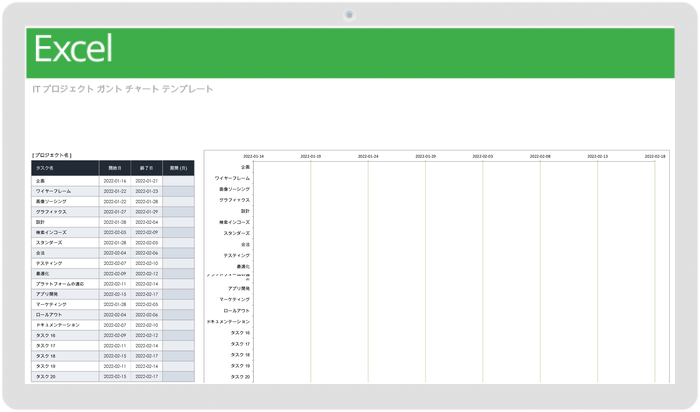Viewport: 700px width, 412px height.
Task: Click マーケティング label on the Gantt chart axis
Action: (x=234, y=300)
